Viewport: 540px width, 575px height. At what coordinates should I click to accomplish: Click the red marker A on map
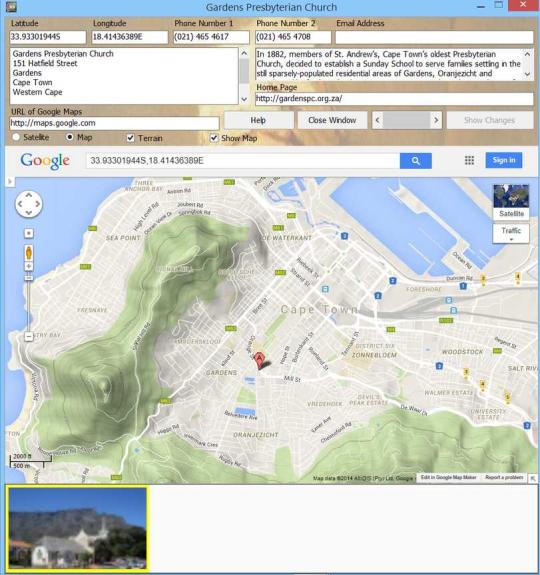260,360
